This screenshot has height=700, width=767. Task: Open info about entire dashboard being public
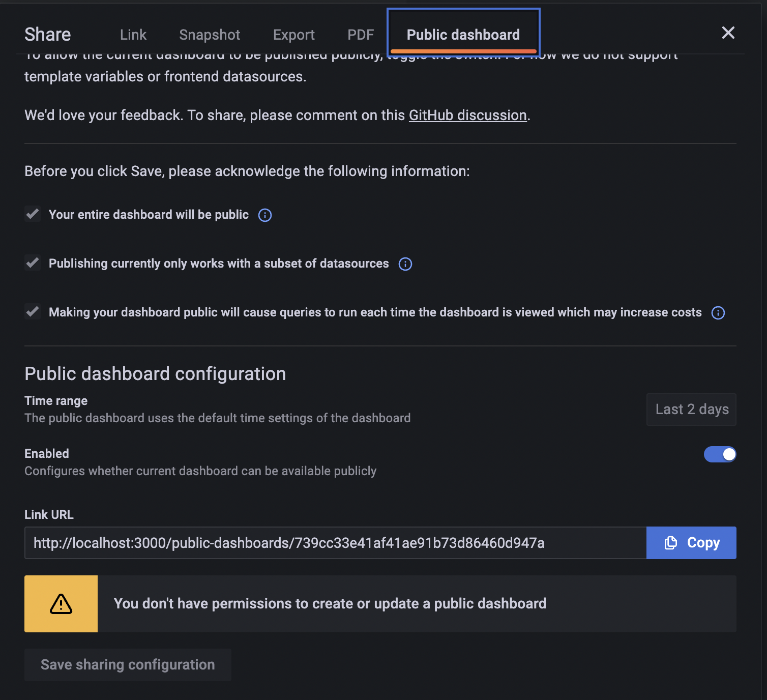point(264,215)
